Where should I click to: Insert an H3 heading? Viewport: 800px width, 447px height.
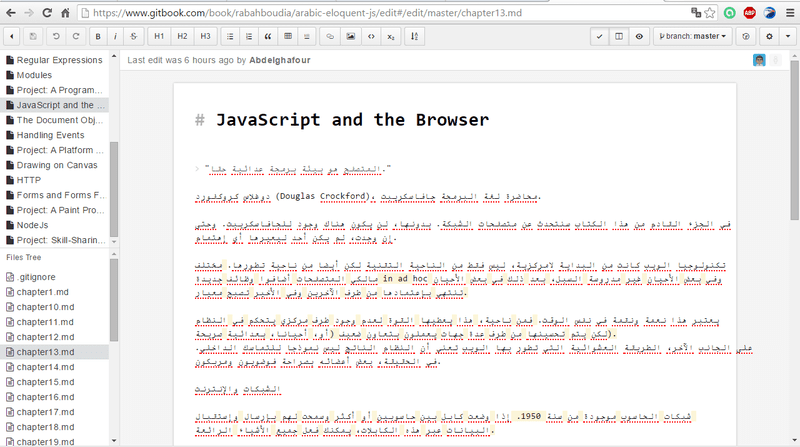click(205, 36)
